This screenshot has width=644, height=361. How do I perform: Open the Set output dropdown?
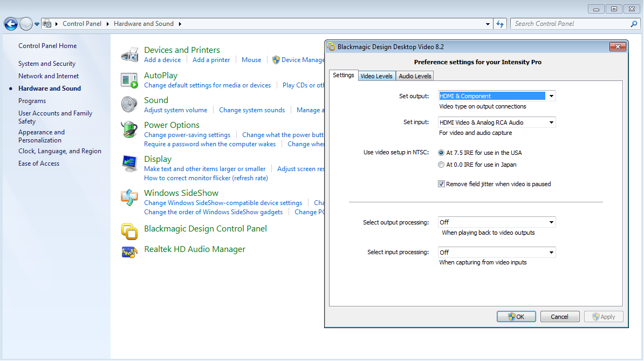point(551,96)
